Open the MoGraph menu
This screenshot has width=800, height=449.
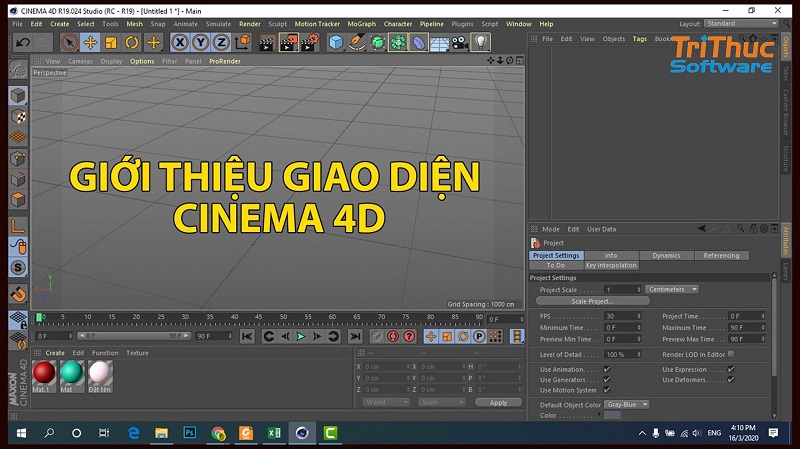[x=360, y=23]
